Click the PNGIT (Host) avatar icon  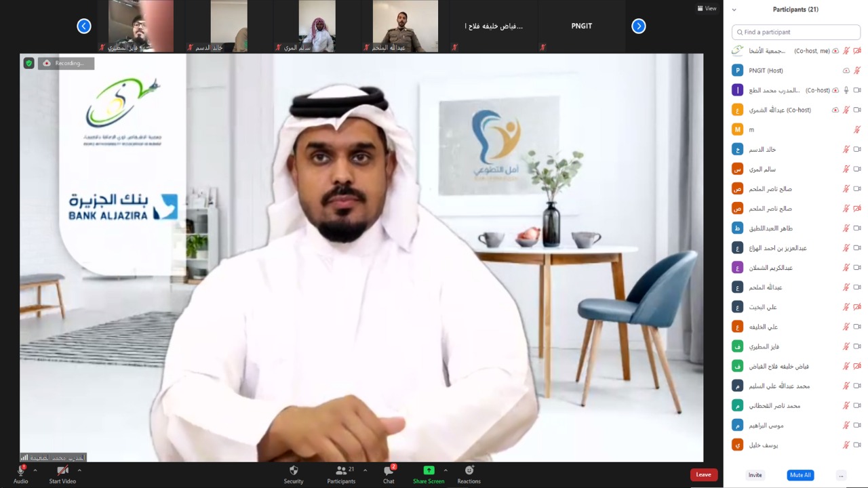coord(738,70)
